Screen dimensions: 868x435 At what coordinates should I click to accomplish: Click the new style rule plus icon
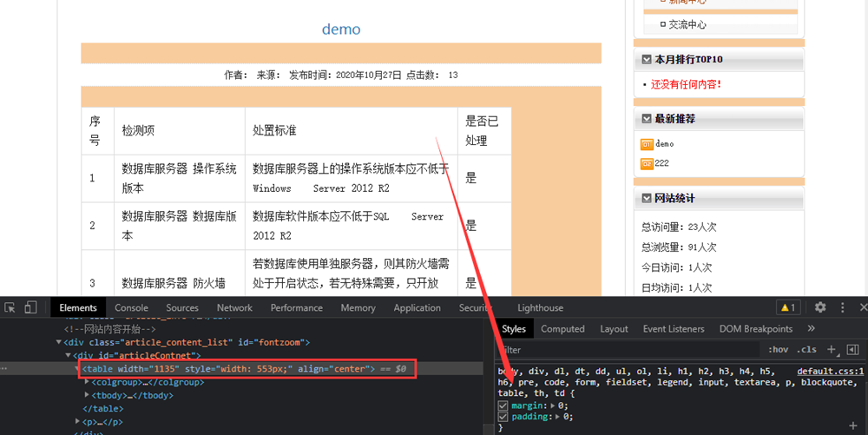[x=831, y=349]
